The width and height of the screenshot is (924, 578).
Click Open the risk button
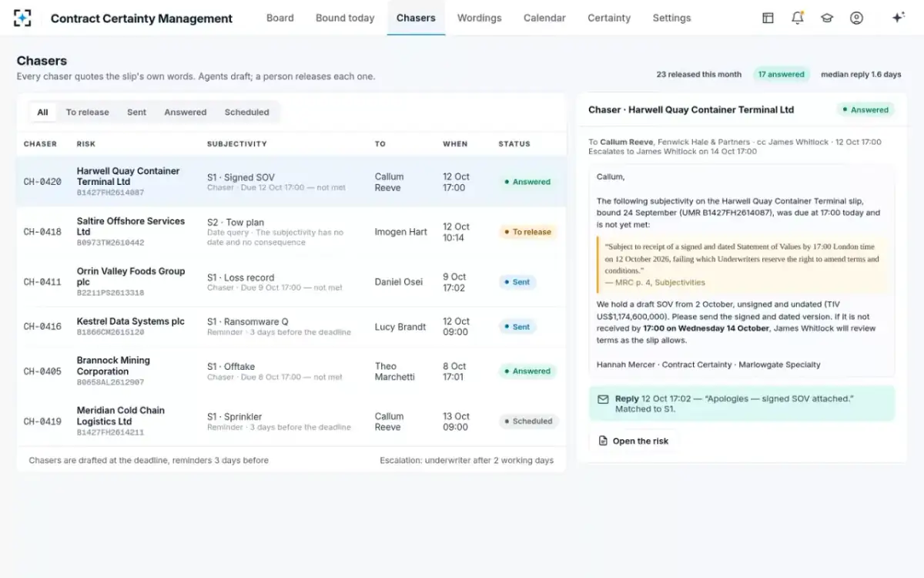[634, 441]
